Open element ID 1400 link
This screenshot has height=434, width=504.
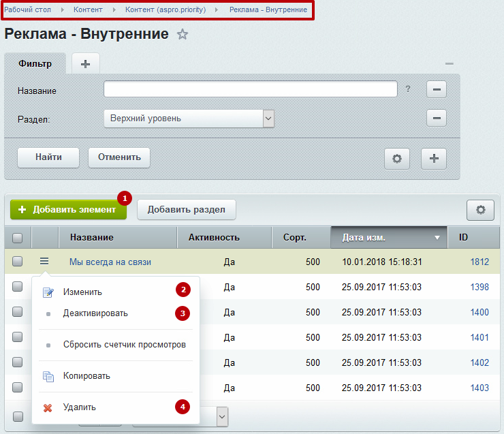point(479,312)
